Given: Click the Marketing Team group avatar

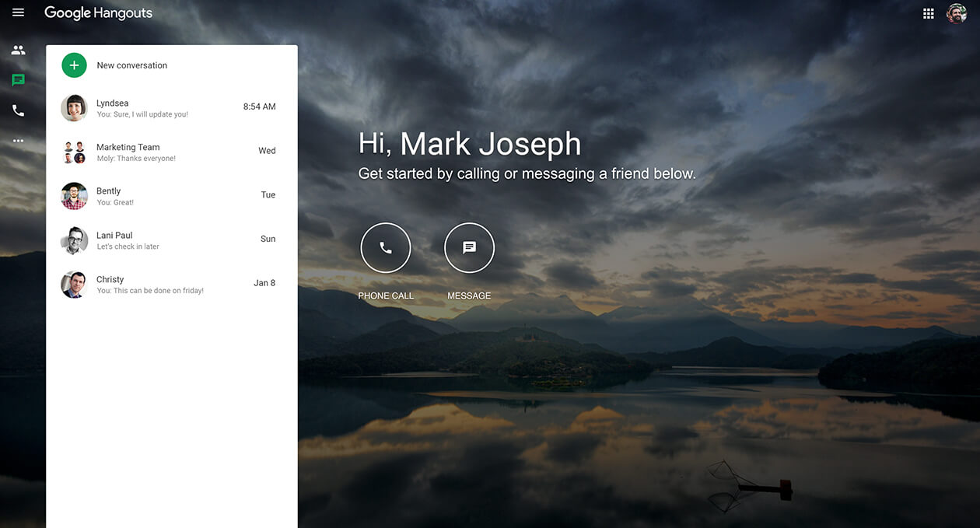Looking at the screenshot, I should coord(74,152).
